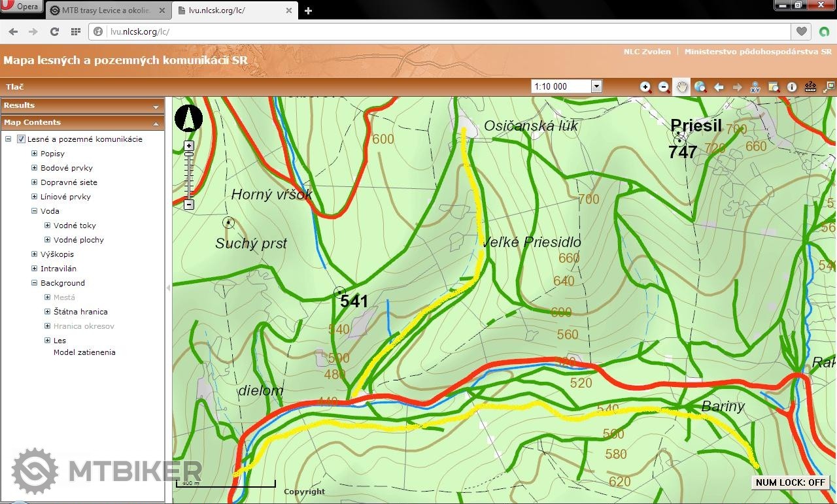Click the full extent globe icon
This screenshot has height=504, width=837.
[x=700, y=87]
